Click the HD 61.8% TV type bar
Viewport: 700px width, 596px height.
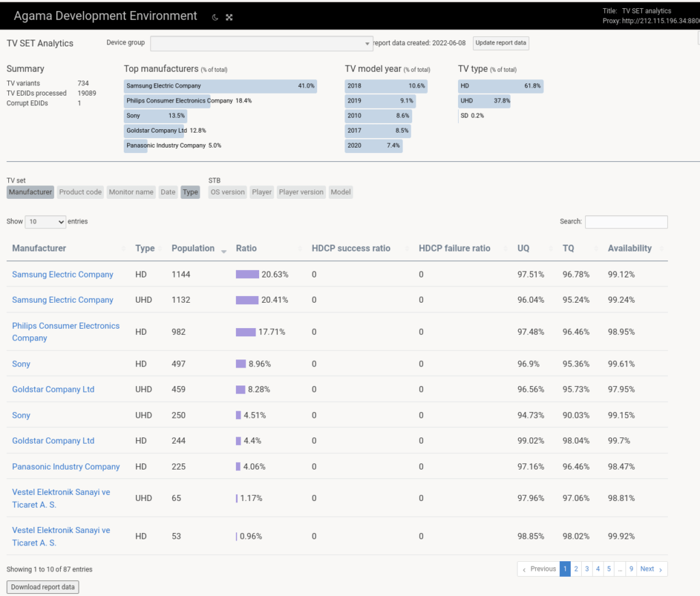(x=500, y=86)
